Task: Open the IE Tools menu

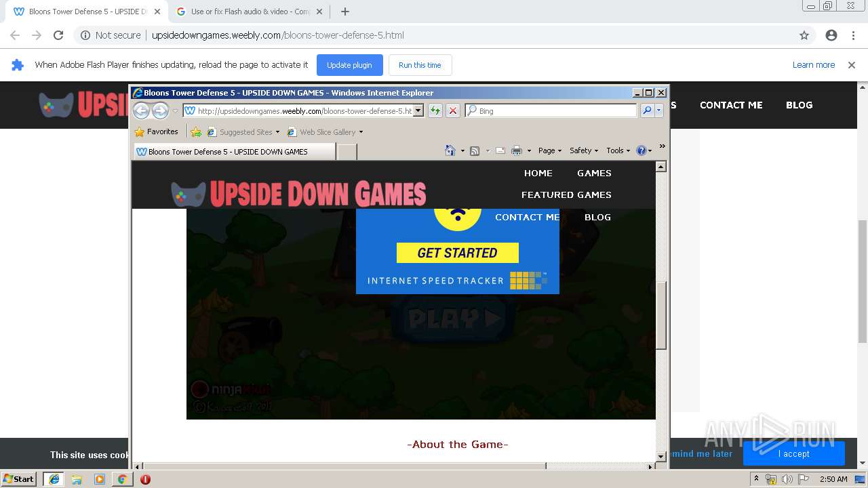Action: point(618,150)
